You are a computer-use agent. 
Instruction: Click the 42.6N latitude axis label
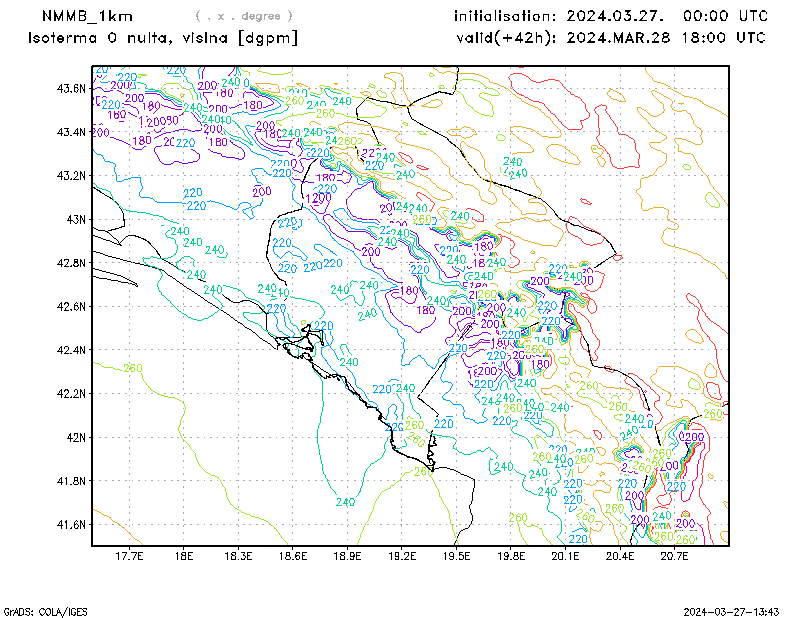point(71,307)
